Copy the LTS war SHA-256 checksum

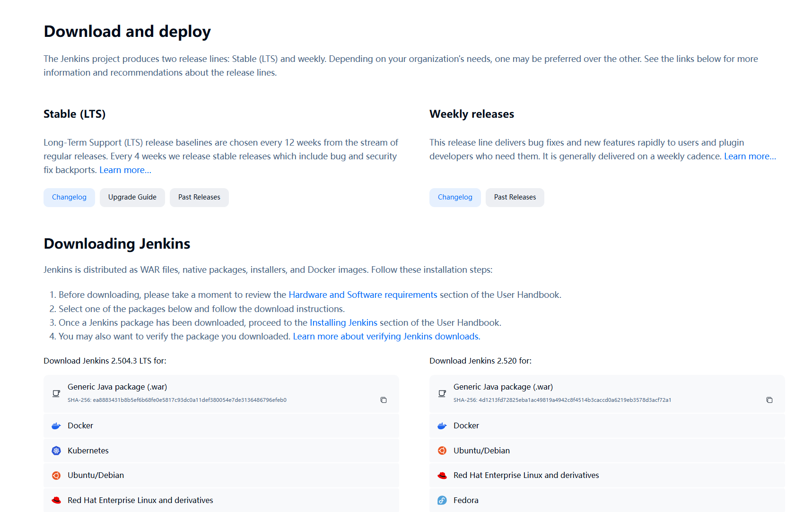pos(384,400)
